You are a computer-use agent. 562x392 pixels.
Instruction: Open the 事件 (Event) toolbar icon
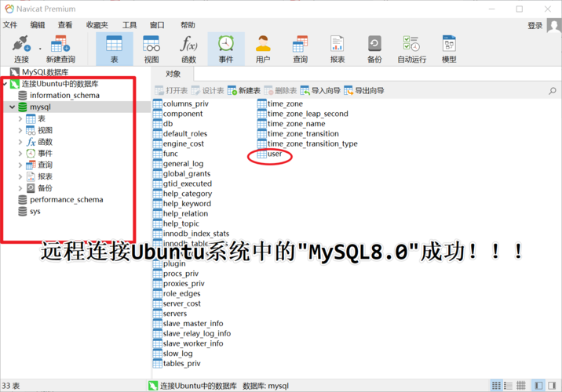(x=226, y=49)
